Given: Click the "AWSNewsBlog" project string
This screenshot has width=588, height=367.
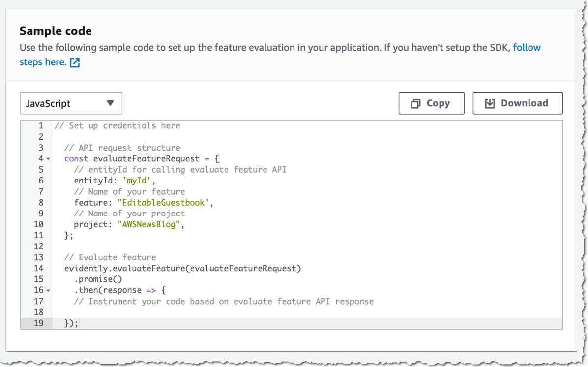Looking at the screenshot, I should pyautogui.click(x=150, y=225).
